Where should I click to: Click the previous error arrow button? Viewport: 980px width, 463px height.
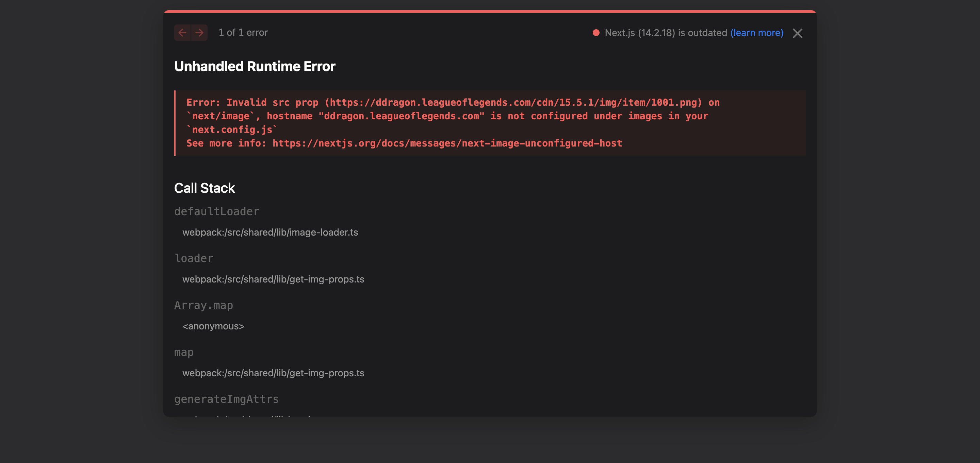tap(182, 33)
